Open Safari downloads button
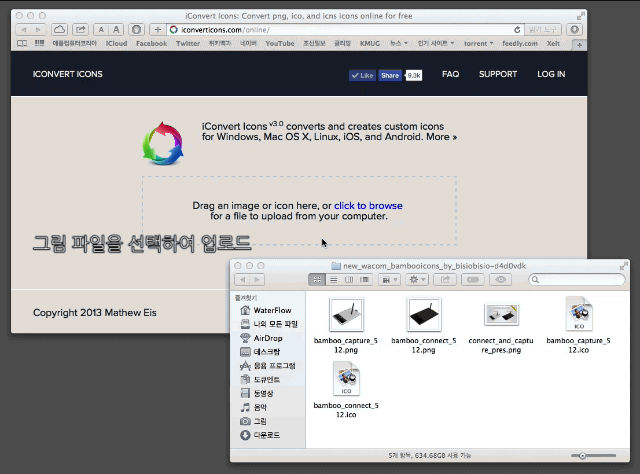Image resolution: width=640 pixels, height=474 pixels. tap(574, 29)
